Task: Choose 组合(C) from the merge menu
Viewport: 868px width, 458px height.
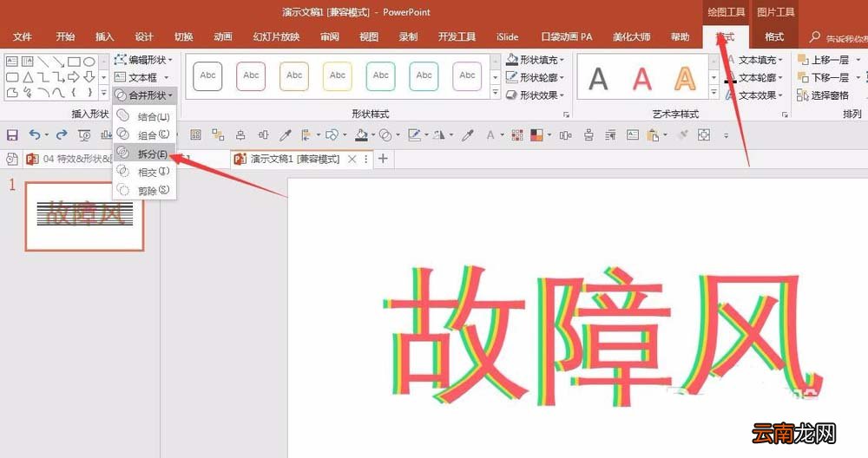Action: coord(144,134)
